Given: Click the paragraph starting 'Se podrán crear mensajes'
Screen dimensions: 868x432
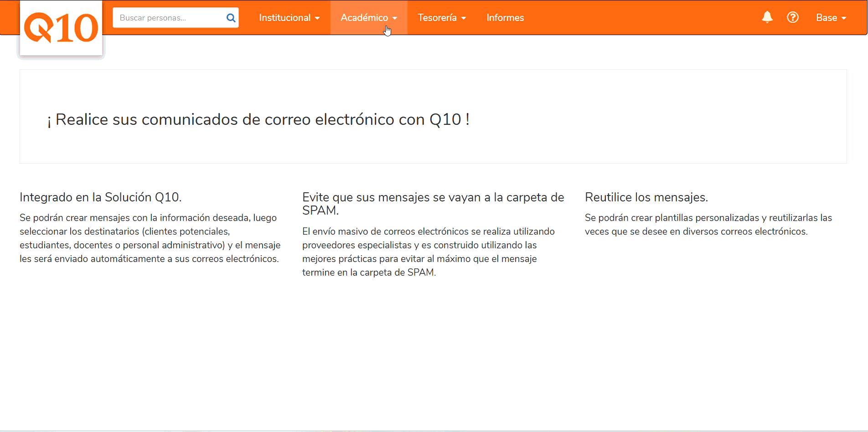Looking at the screenshot, I should [150, 238].
